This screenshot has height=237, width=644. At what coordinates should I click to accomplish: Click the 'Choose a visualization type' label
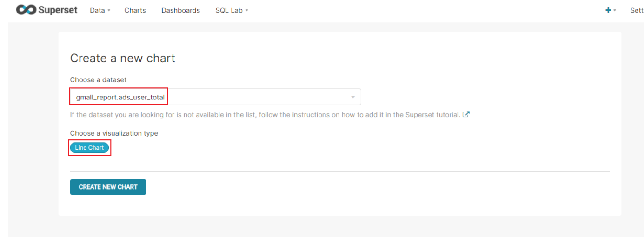[x=114, y=133]
